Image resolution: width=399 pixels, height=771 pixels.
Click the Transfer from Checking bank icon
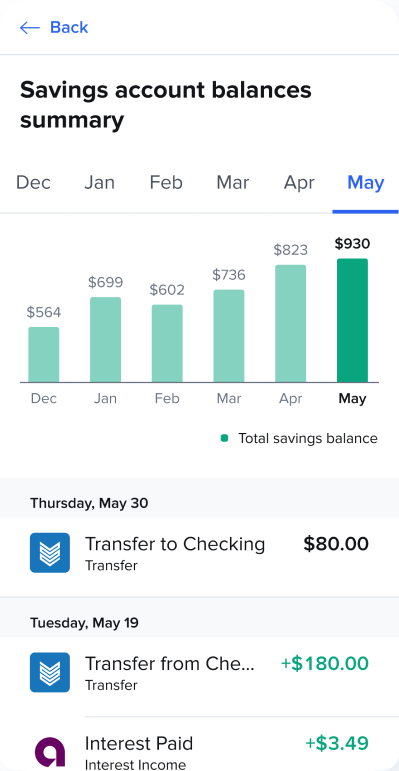50,672
